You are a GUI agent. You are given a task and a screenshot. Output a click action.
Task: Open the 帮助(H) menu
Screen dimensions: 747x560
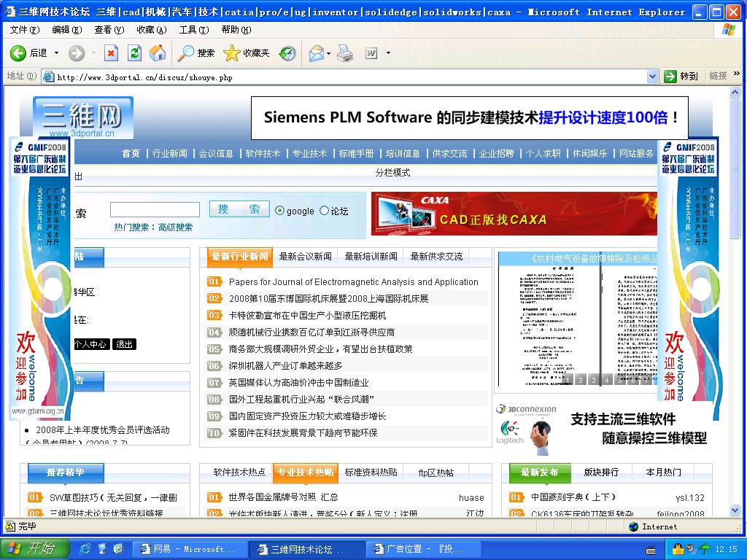[236, 29]
